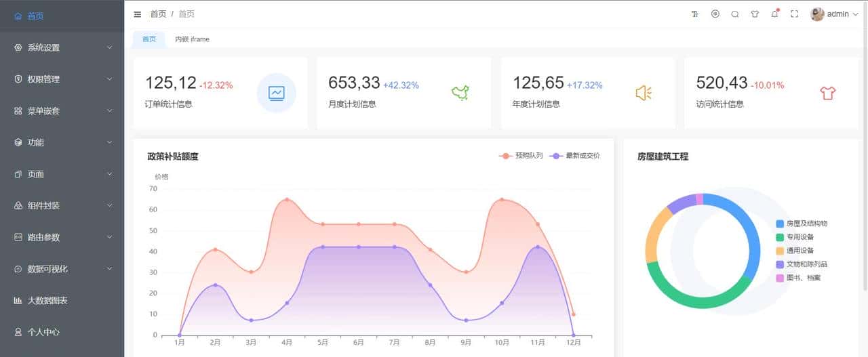This screenshot has width=868, height=357.
Task: Open theme settings via the shirt icon in top bar
Action: click(x=755, y=14)
